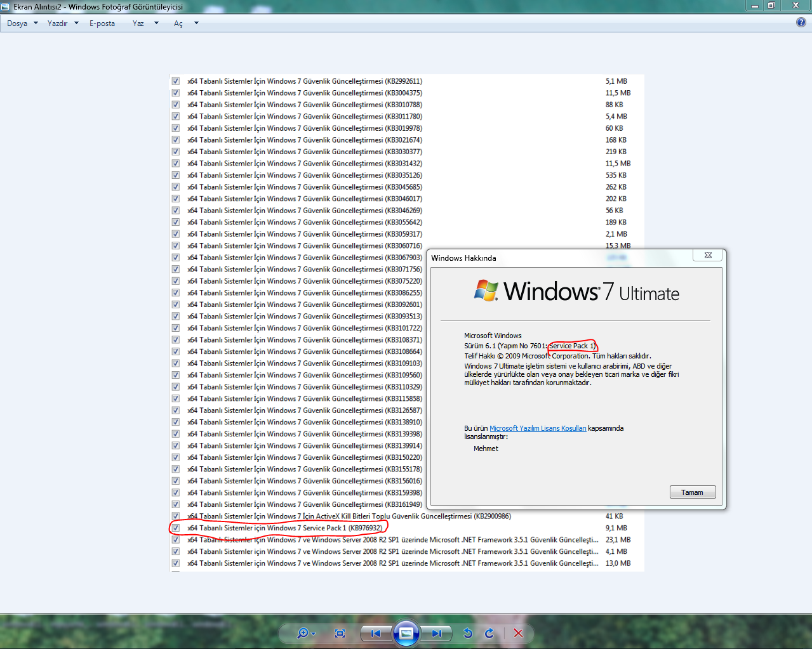
Task: Select the update text ending KB3030377
Action: coord(305,152)
